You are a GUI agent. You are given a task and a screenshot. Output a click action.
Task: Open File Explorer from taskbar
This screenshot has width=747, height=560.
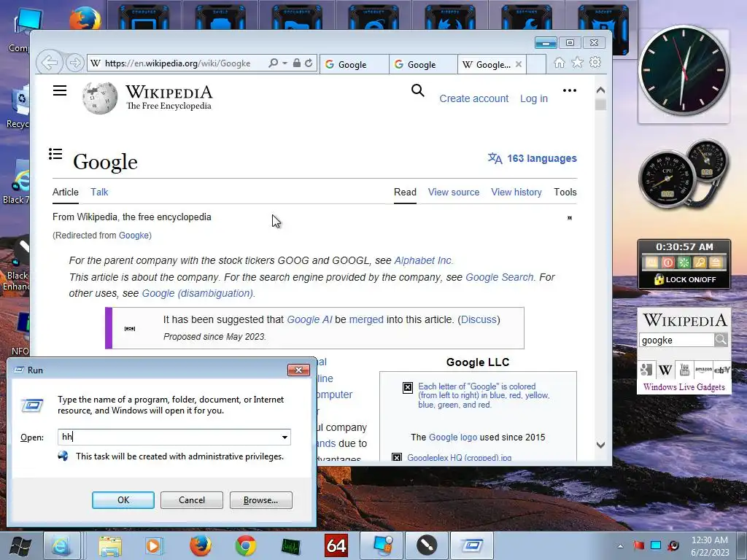click(x=109, y=545)
